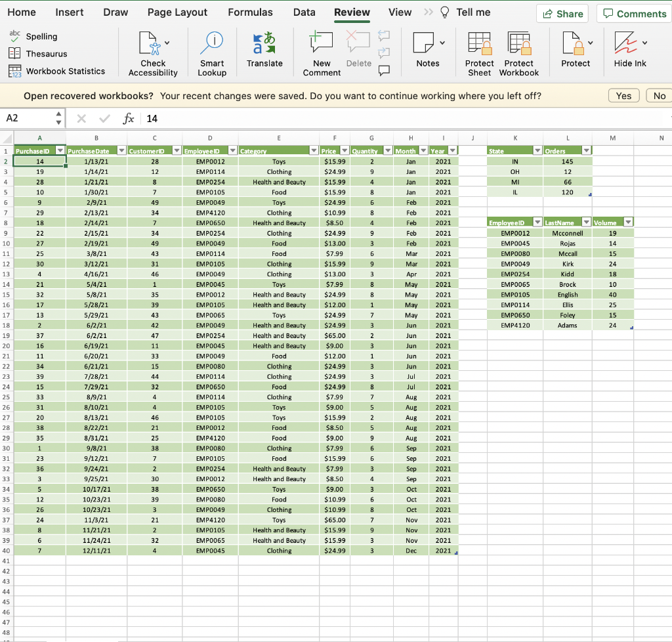Open the PurchaseID column filter dropdown
The width and height of the screenshot is (672, 642).
(60, 150)
